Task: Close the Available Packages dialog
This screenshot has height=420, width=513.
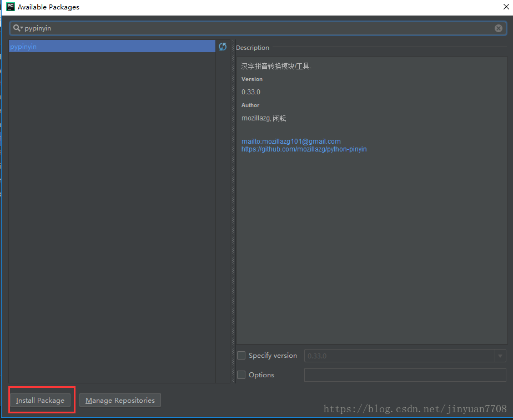Action: click(506, 7)
